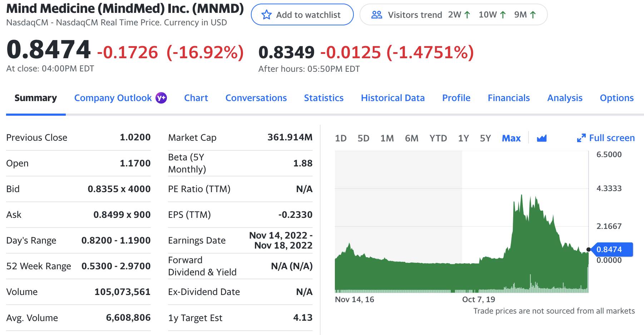Click the star icon in Add to watchlist
The image size is (644, 335).
tap(267, 15)
